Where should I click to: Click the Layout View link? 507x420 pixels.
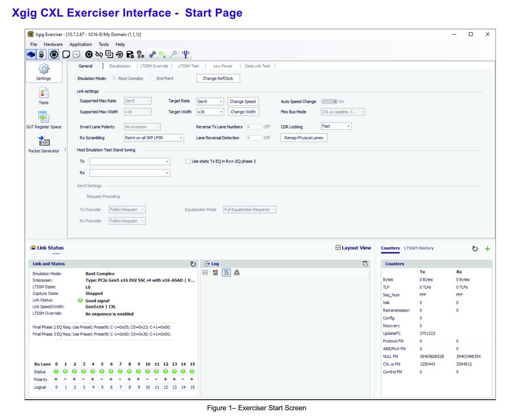point(354,248)
